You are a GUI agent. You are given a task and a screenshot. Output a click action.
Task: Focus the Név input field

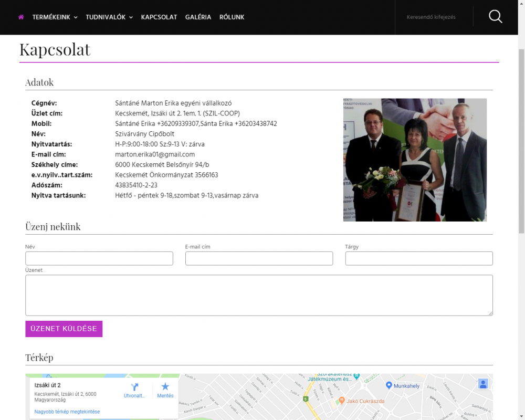pos(99,258)
